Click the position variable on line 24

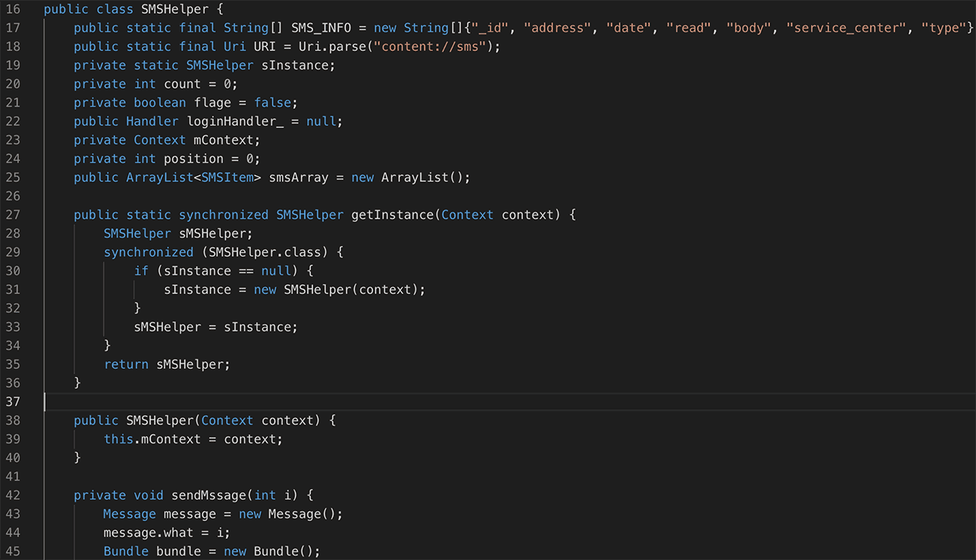pyautogui.click(x=193, y=158)
